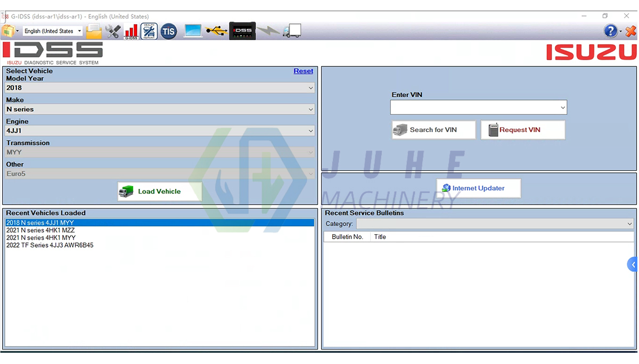Open the laptop display icon on toolbar
The image size is (639, 364).
(192, 31)
